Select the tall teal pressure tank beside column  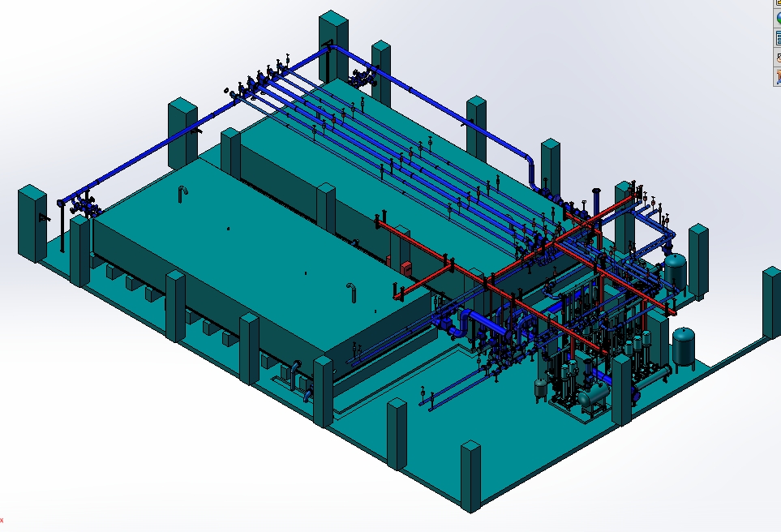676,272
